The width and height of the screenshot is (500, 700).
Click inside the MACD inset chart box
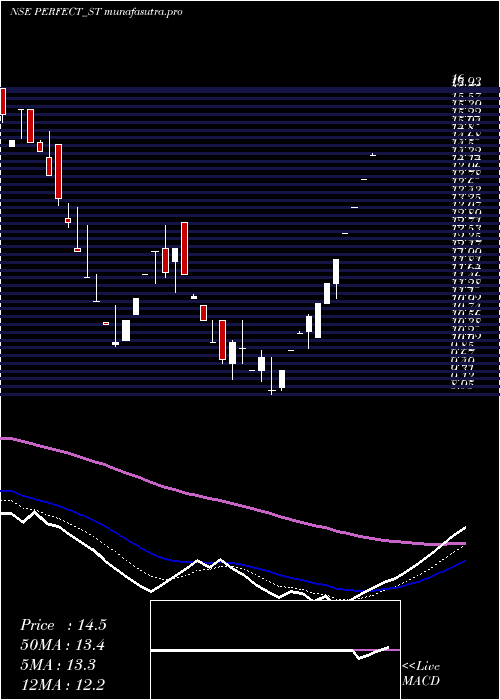coord(275,650)
